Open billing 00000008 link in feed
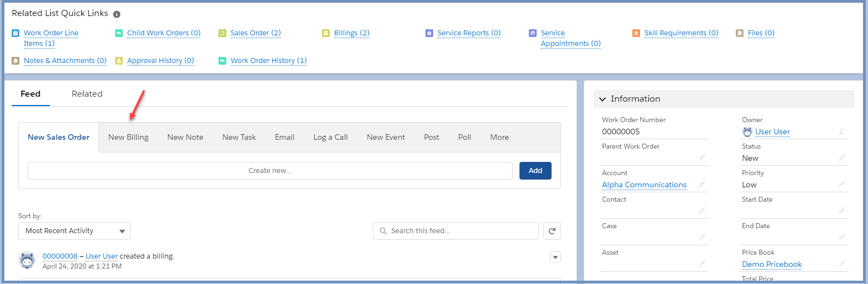The height and width of the screenshot is (284, 868). click(60, 256)
